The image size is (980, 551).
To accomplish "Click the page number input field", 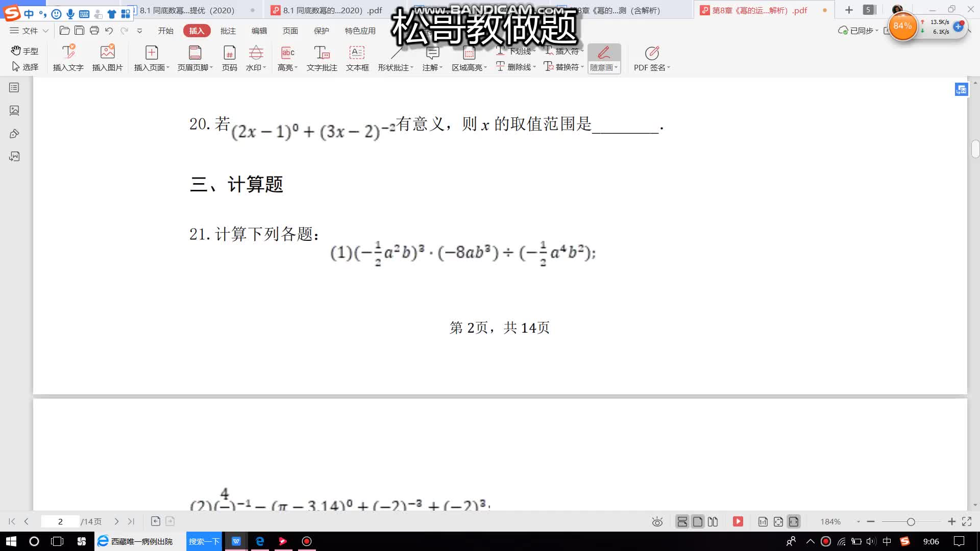I will [60, 521].
